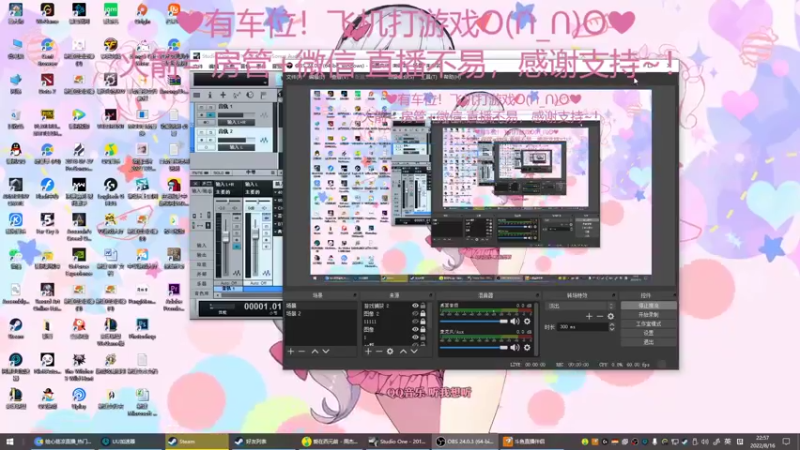Click the 桌面音频 volume slider
The width and height of the screenshot is (800, 450).
pos(473,321)
